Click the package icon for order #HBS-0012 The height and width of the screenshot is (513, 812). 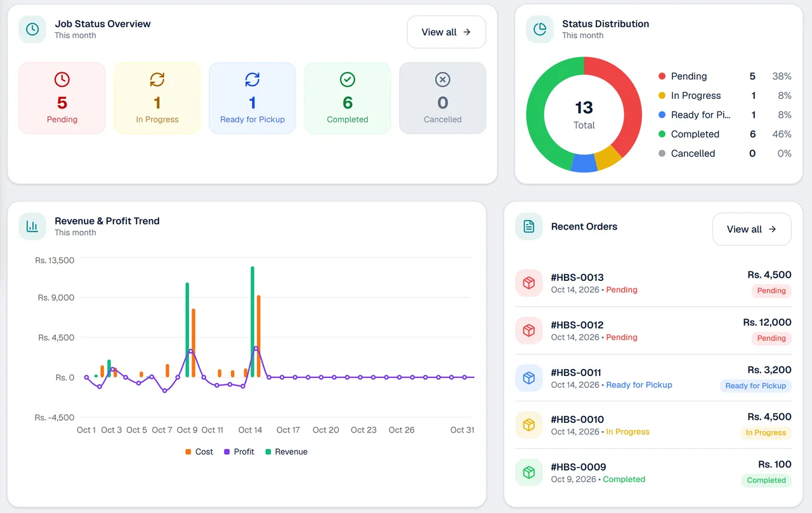click(x=528, y=330)
